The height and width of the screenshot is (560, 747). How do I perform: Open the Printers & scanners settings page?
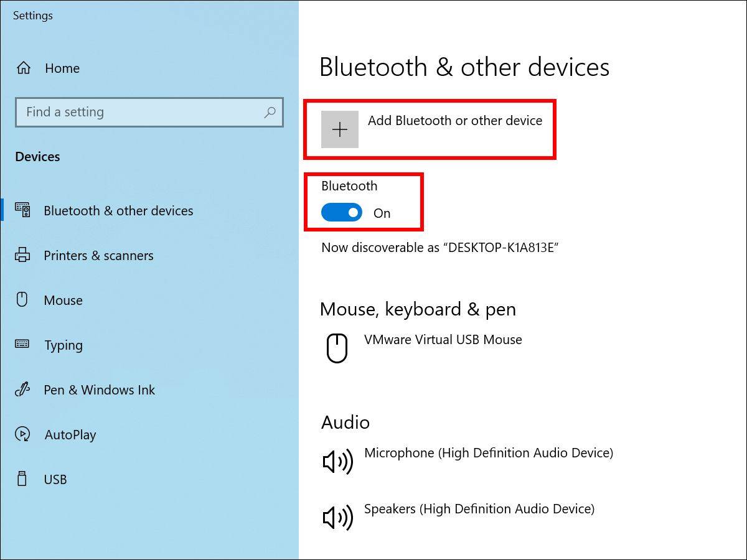point(98,256)
